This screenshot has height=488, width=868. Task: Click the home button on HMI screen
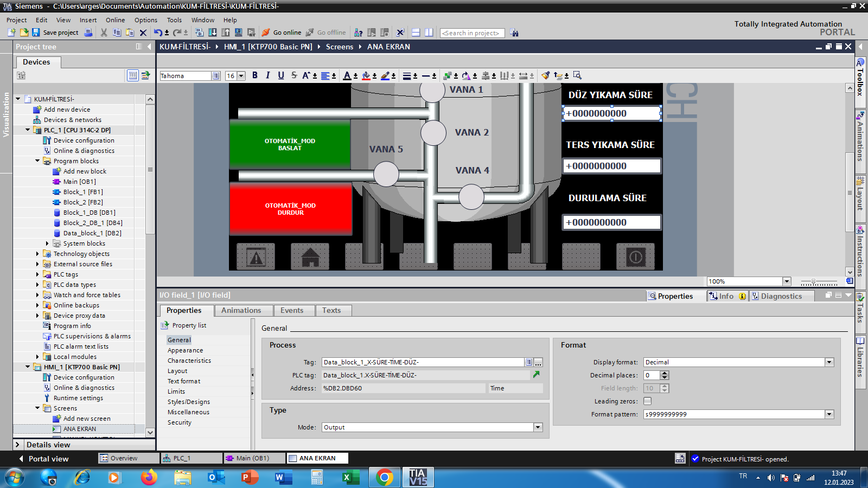tap(310, 257)
